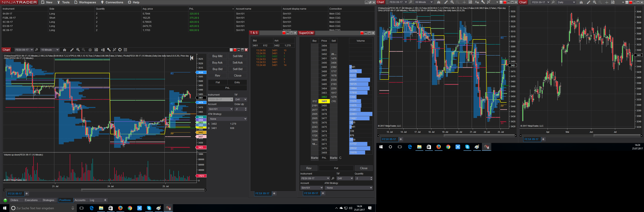Open the 60 Minute interval dropdown
Screen dimensions: 644x212
(424, 2)
